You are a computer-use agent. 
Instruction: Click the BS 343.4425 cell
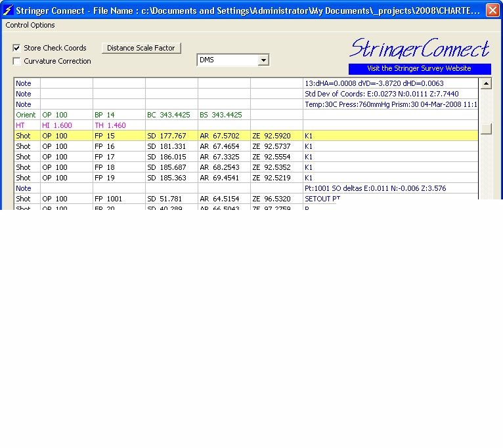pyautogui.click(x=224, y=115)
